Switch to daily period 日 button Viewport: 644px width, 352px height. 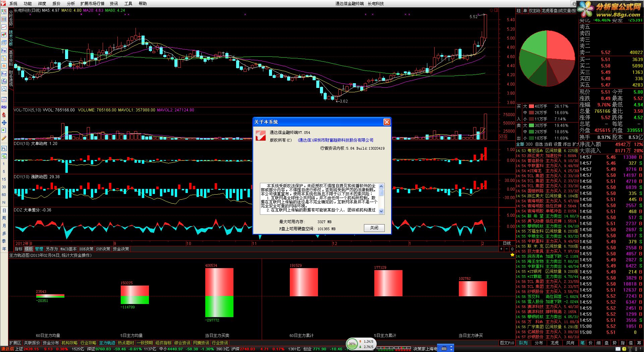click(x=4, y=210)
